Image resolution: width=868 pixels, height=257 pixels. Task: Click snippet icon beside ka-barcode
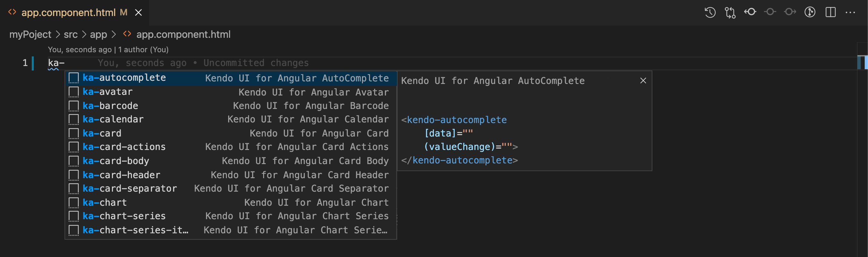(73, 106)
